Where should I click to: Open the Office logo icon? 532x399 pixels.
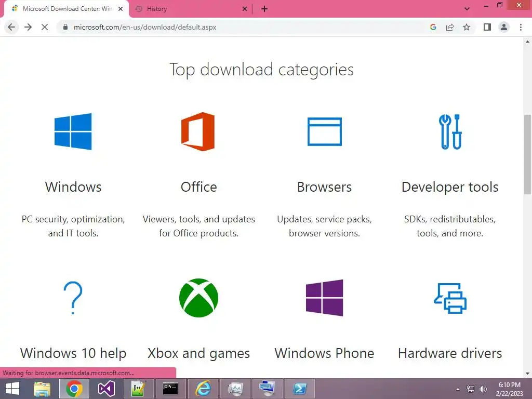coord(198,131)
